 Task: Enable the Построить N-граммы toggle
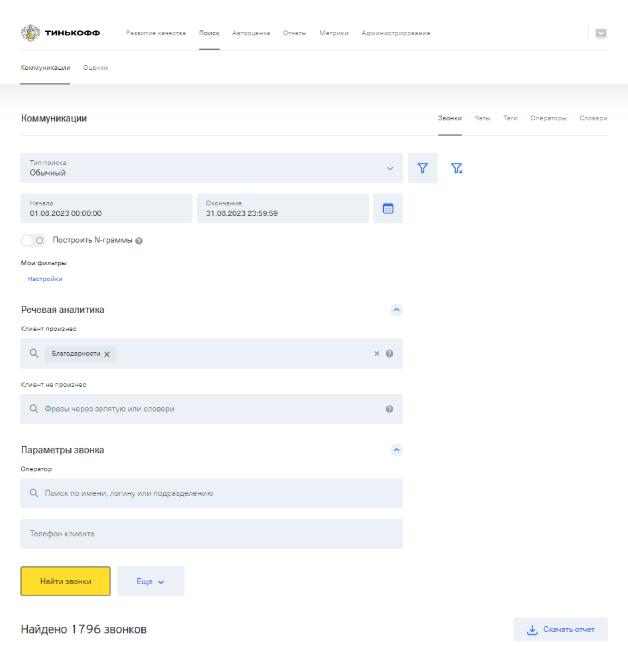click(x=33, y=241)
